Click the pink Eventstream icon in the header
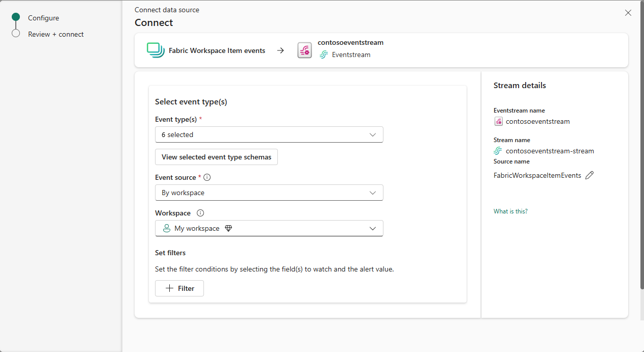This screenshot has width=644, height=352. tap(304, 50)
